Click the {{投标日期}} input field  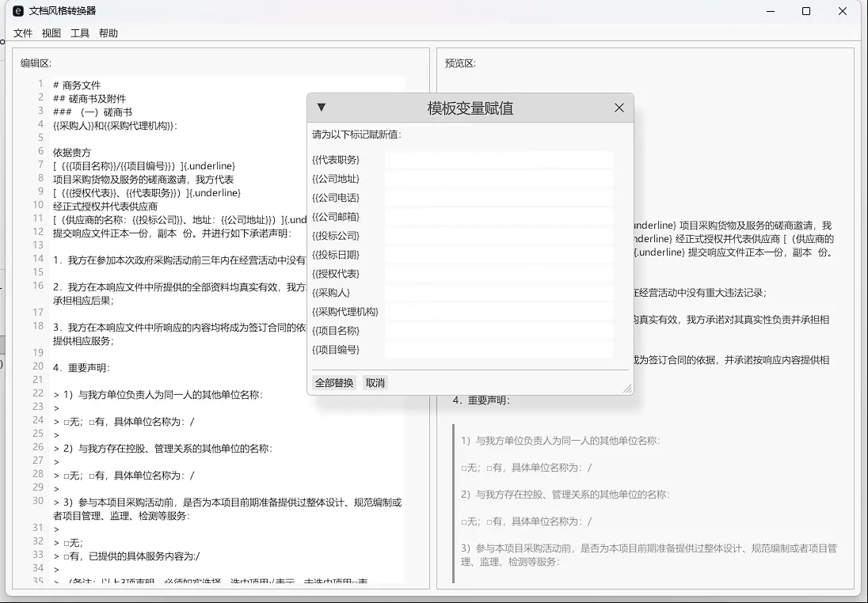point(499,254)
